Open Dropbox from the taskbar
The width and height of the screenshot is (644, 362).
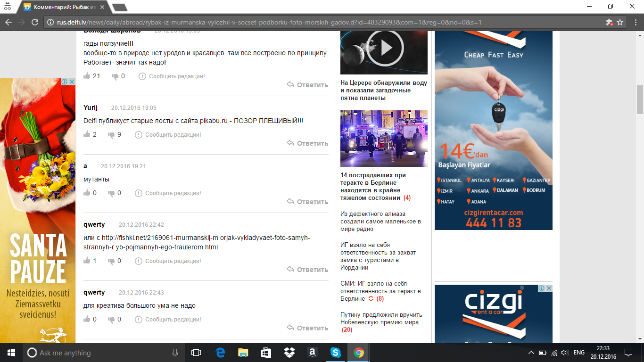(x=289, y=353)
